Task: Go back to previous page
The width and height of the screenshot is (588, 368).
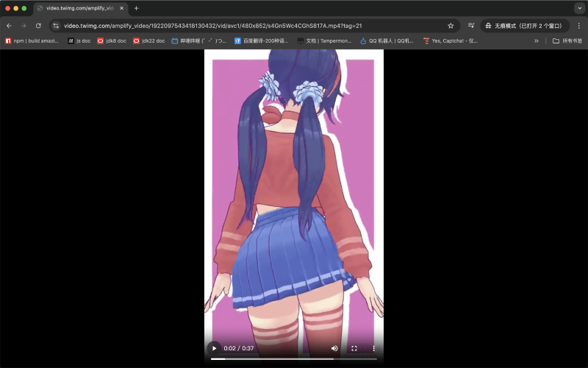Action: [x=9, y=26]
